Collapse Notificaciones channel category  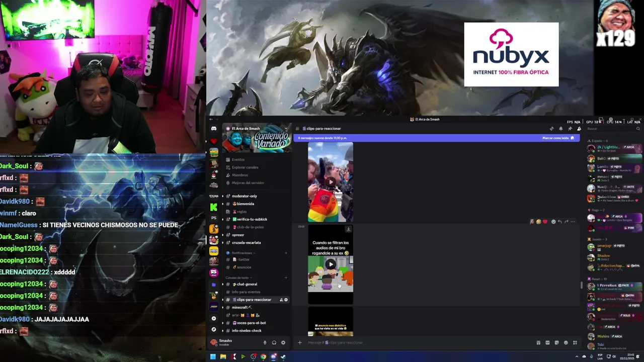[243, 253]
